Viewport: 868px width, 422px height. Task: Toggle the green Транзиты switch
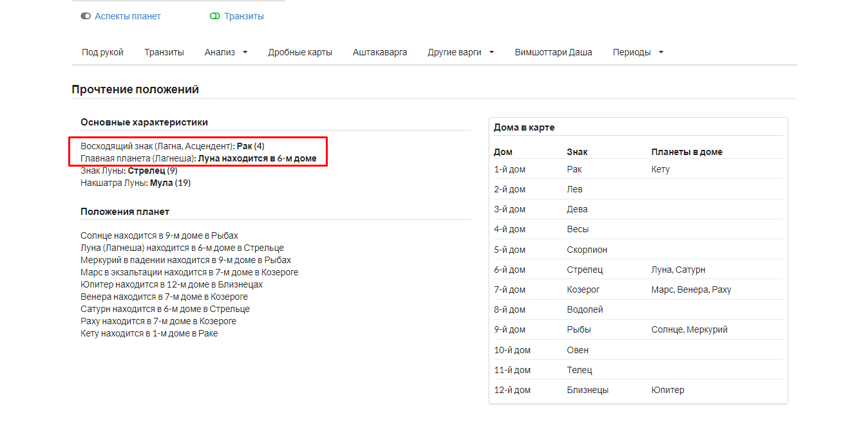tap(215, 16)
